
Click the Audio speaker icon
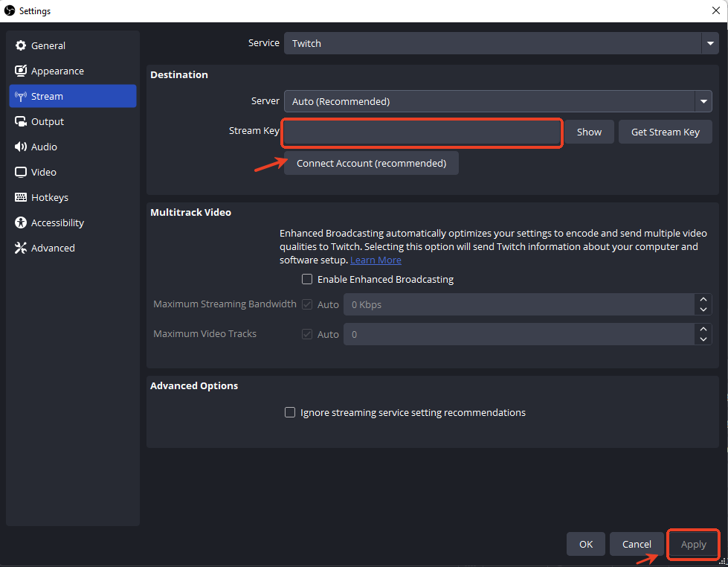(21, 147)
